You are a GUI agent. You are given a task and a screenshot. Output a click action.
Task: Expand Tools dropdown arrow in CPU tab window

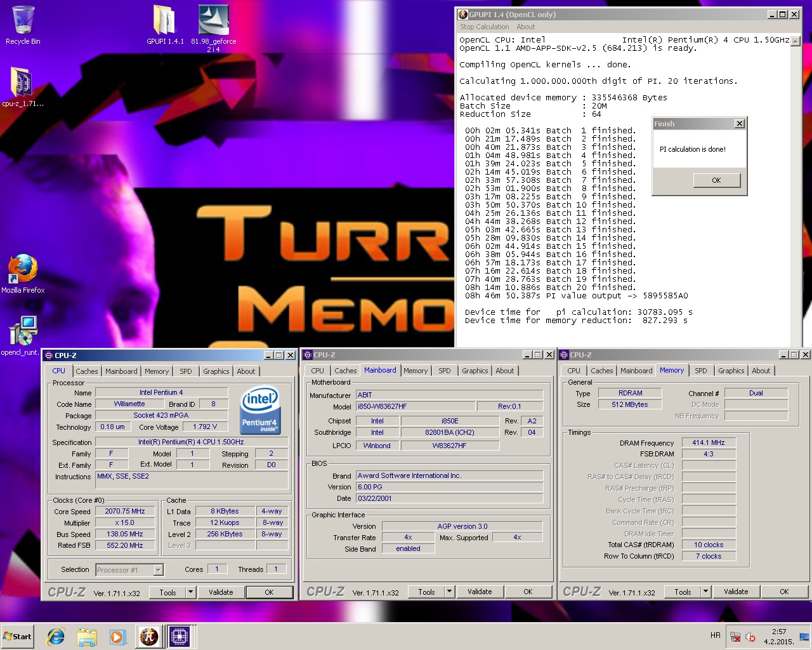tap(190, 592)
